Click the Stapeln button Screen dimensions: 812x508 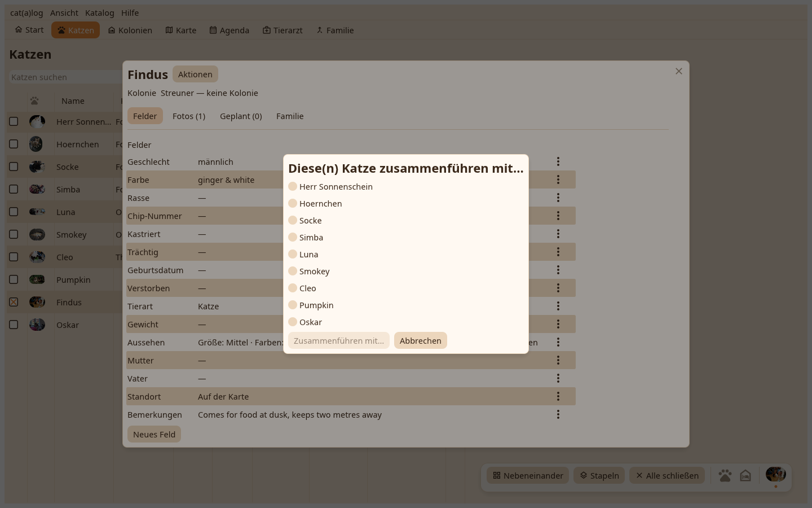coord(599,475)
